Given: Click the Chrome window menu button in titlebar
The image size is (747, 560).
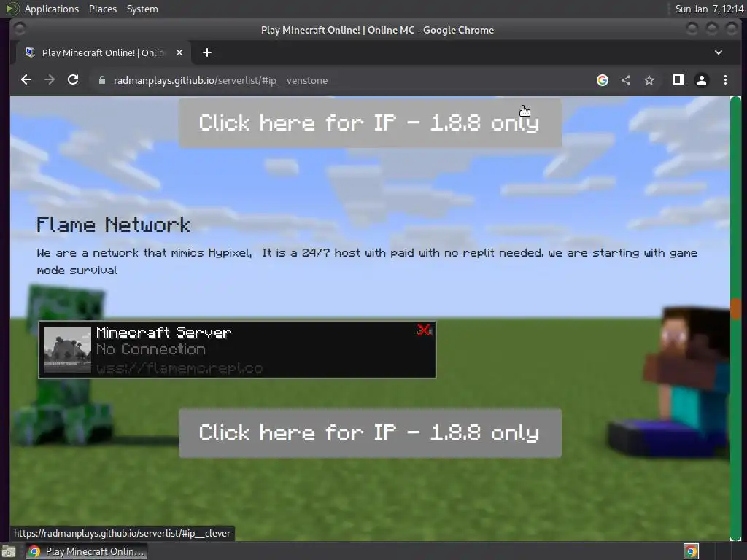Looking at the screenshot, I should [20, 29].
